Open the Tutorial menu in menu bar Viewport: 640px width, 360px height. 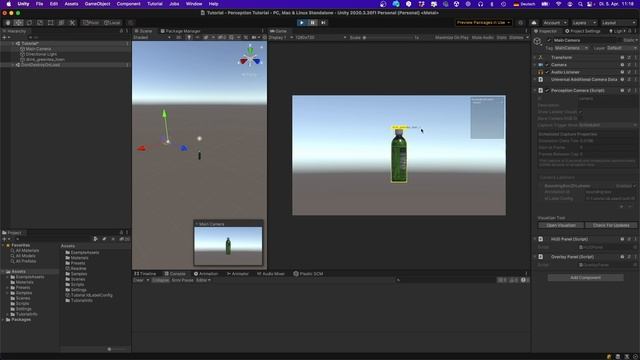tap(155, 4)
